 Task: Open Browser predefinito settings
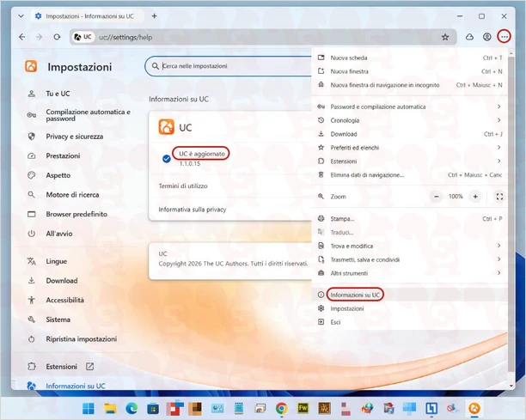76,214
